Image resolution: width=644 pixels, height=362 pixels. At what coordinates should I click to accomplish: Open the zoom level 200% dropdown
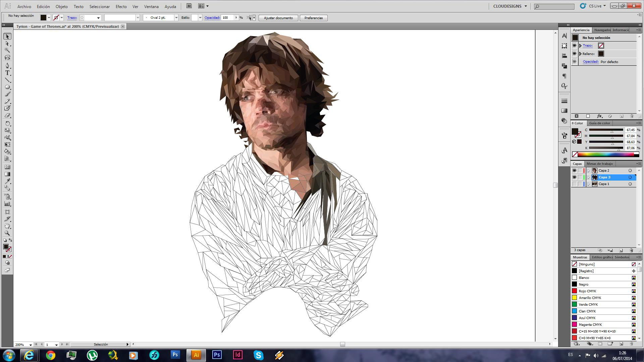31,345
